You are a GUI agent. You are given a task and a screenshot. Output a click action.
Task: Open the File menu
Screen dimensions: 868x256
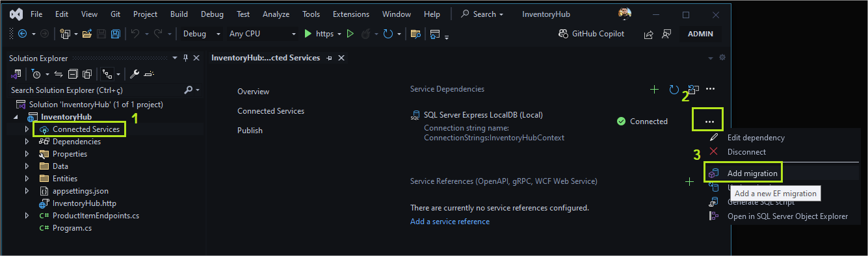pos(36,14)
